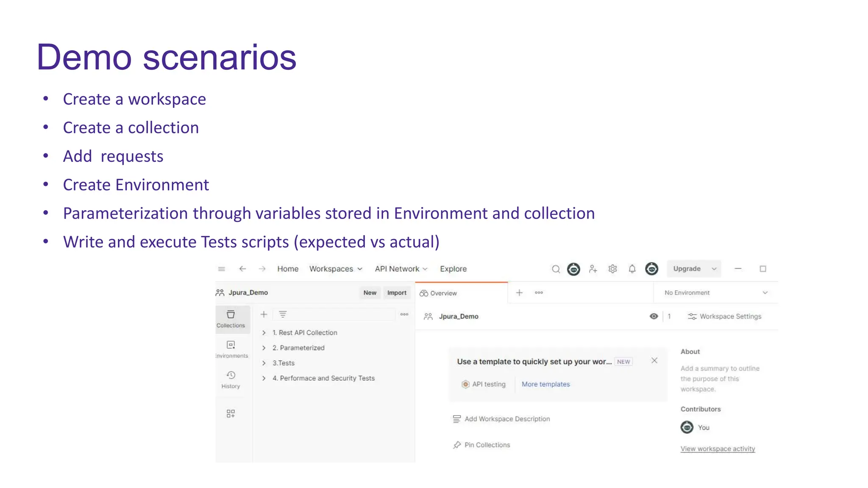The image size is (868, 488).
Task: Go to Home
Action: 288,269
